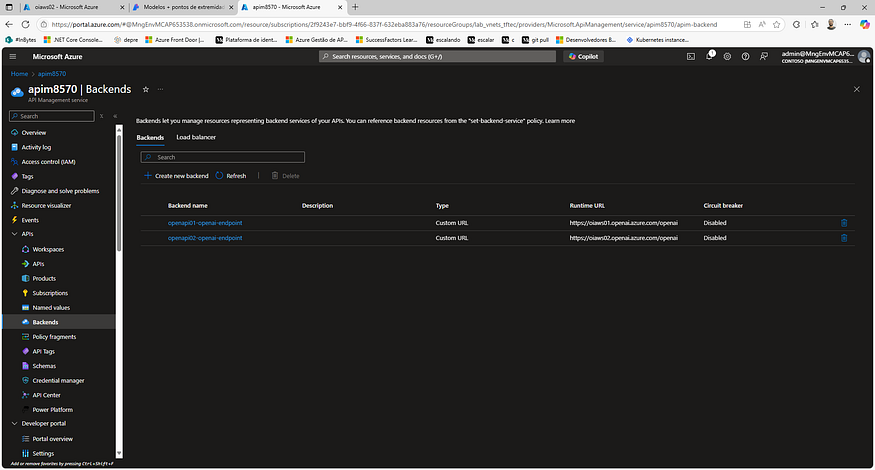Open the browser Copilot sidebar icon
875x470 pixels.
coord(864,25)
